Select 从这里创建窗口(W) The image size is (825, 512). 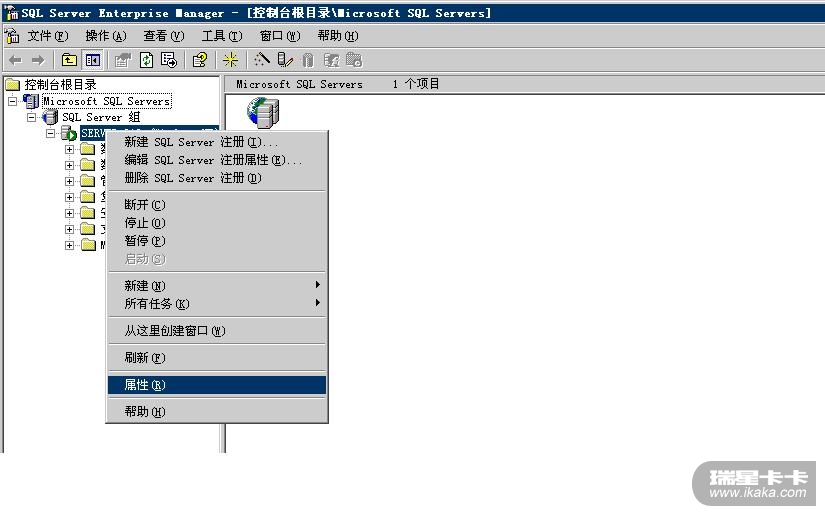coord(217,330)
